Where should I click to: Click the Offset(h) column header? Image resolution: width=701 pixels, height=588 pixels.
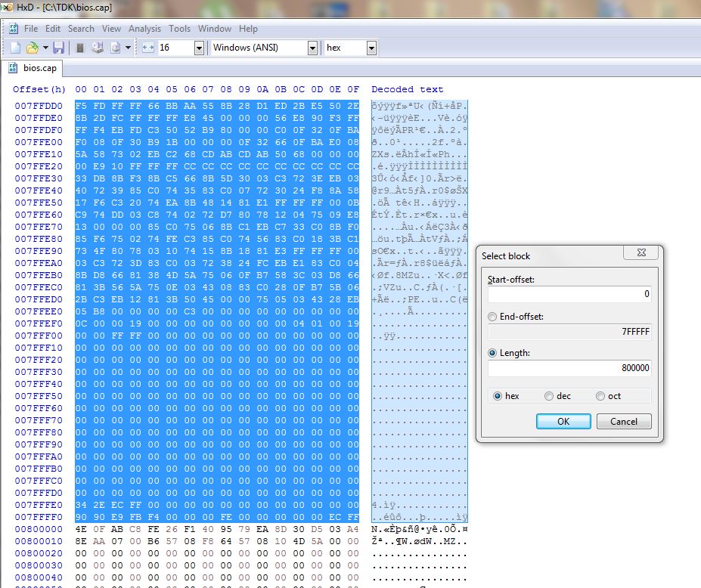pyautogui.click(x=39, y=89)
